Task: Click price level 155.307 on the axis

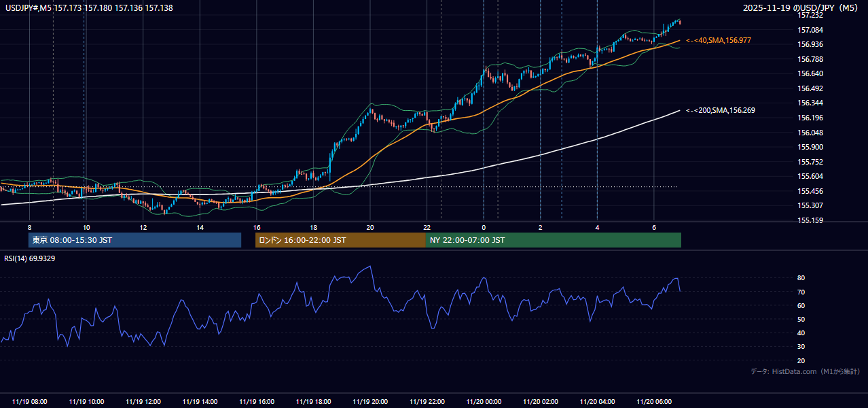Action: [x=810, y=205]
